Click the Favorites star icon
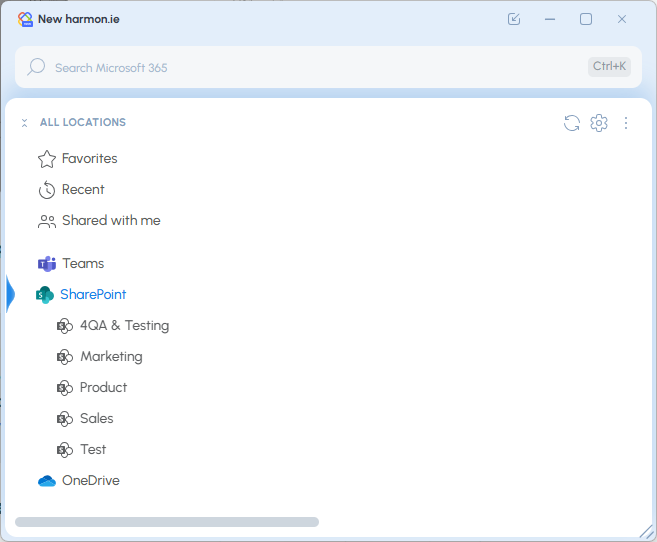The image size is (657, 542). tap(47, 159)
